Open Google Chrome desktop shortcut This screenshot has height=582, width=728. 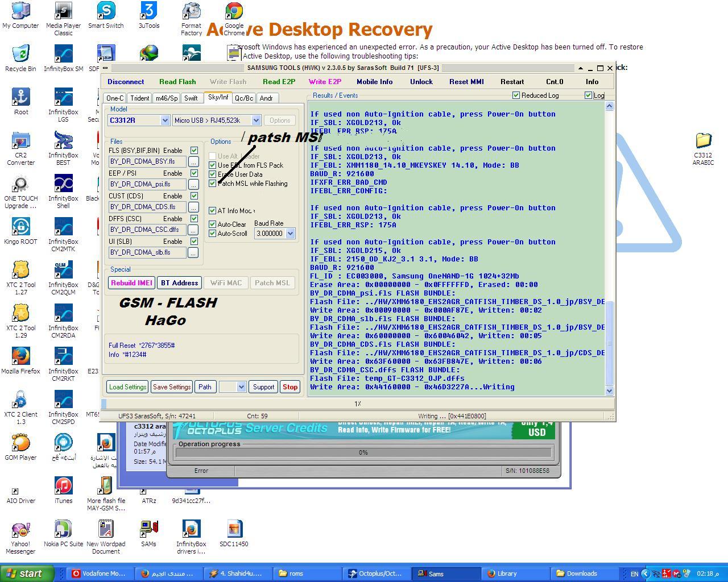tap(234, 19)
